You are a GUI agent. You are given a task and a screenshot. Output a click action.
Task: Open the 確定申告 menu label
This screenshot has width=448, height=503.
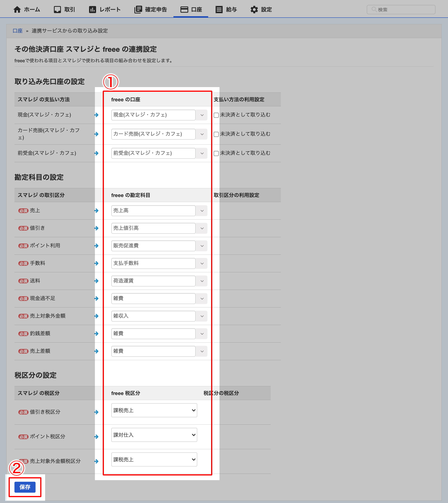click(156, 10)
